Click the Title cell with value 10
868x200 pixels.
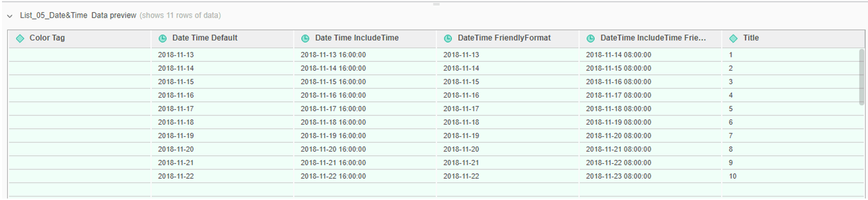733,176
